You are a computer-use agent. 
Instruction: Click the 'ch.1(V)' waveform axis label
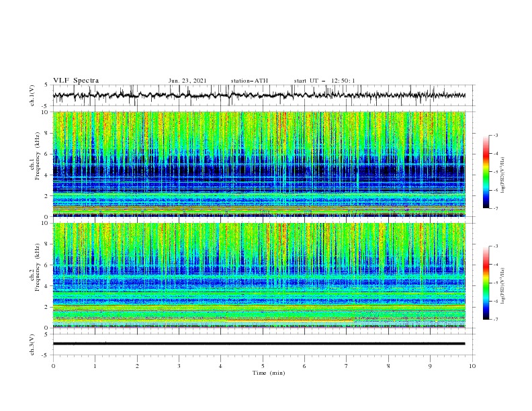pos(32,95)
